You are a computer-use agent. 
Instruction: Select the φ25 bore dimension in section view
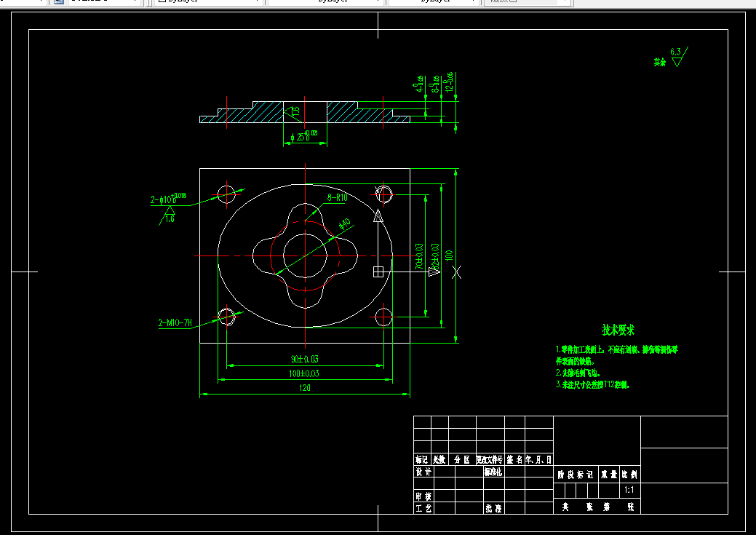(304, 136)
